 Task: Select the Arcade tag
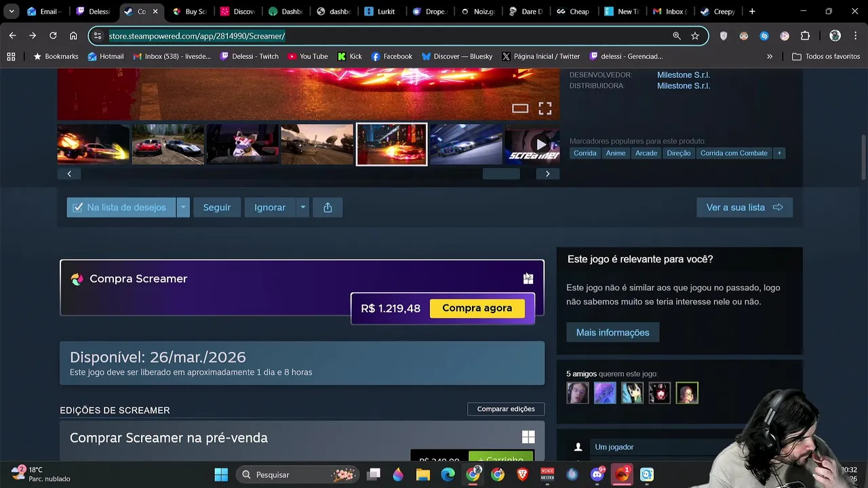pos(646,153)
